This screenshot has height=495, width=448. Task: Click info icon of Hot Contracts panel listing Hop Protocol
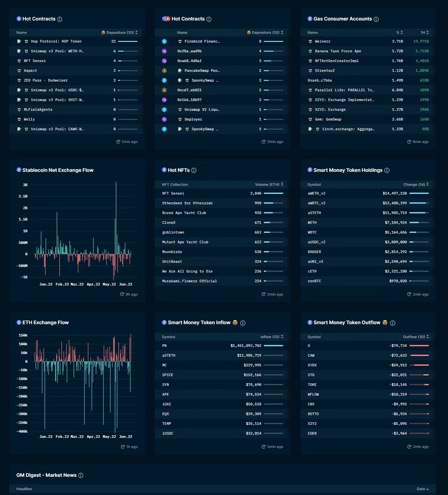coord(60,19)
